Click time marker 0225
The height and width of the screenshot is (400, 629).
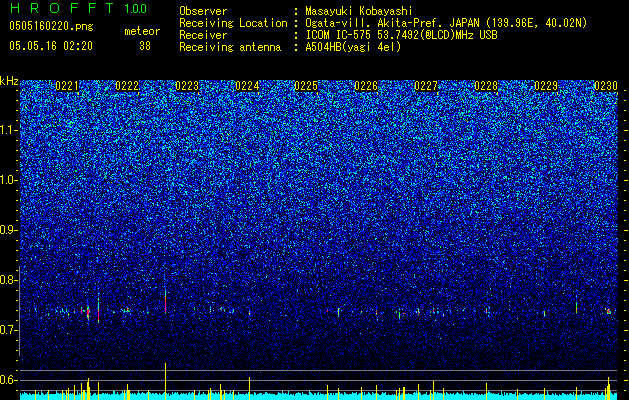[306, 86]
